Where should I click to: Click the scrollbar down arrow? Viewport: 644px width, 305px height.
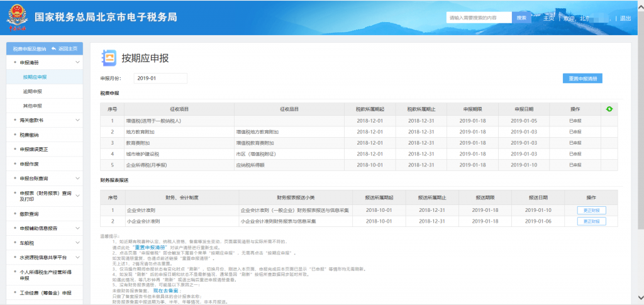coord(641,297)
